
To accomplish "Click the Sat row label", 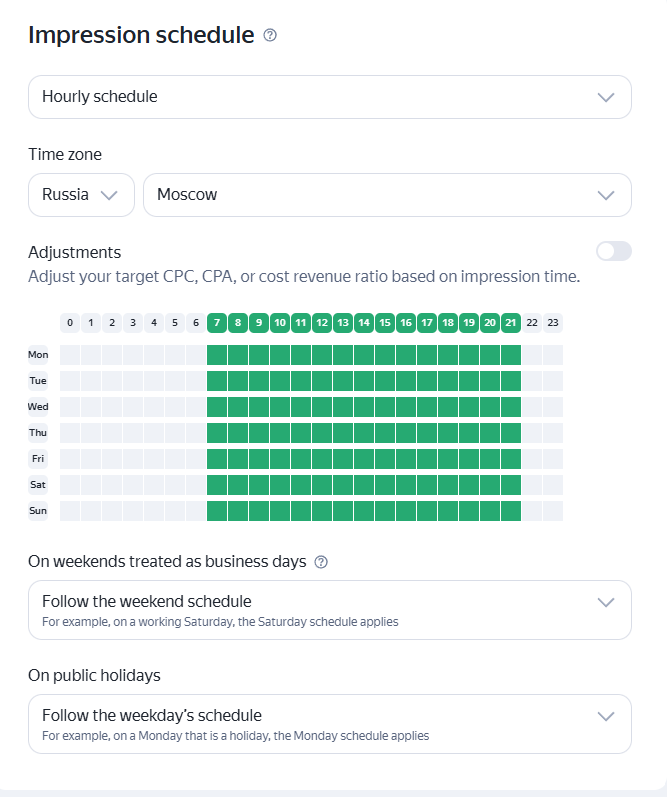I will [x=38, y=485].
